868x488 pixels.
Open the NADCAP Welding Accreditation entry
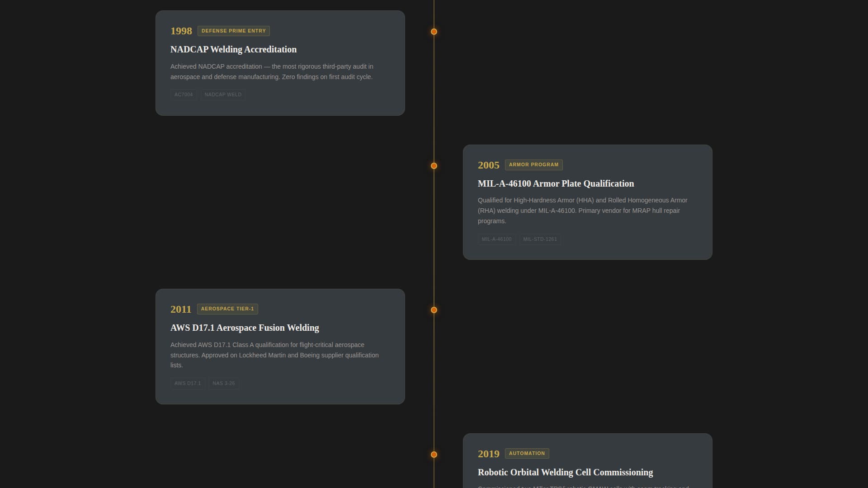click(233, 49)
